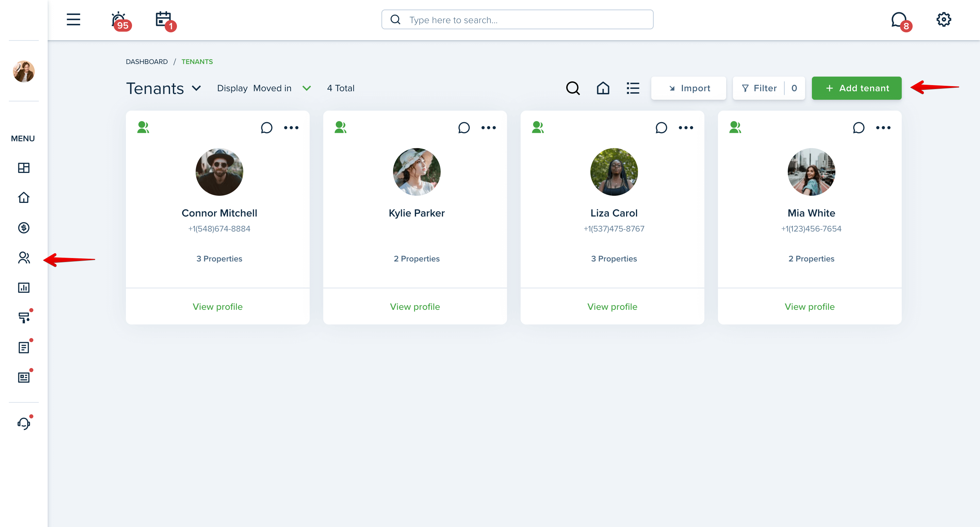
Task: Open the Reports chart icon in sidebar
Action: [x=23, y=288]
